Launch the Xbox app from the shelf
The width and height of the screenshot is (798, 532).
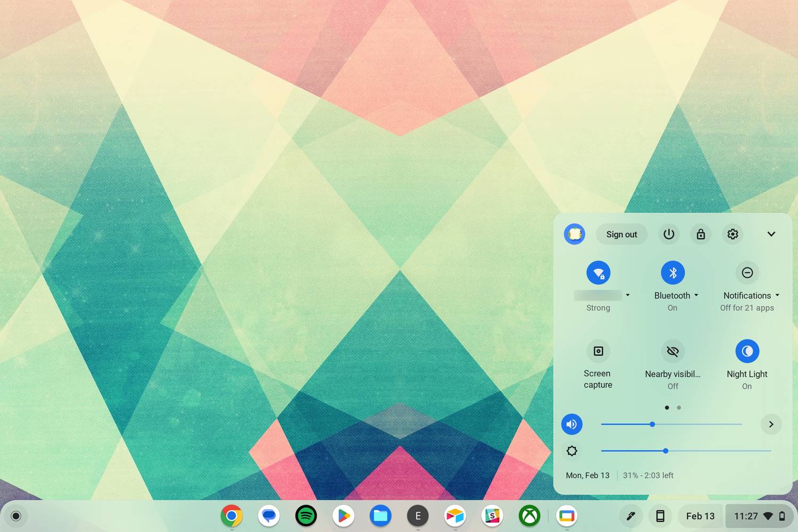(x=529, y=516)
